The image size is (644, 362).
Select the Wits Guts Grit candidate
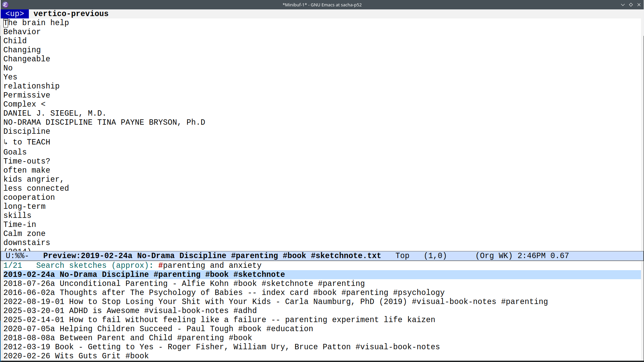76,356
